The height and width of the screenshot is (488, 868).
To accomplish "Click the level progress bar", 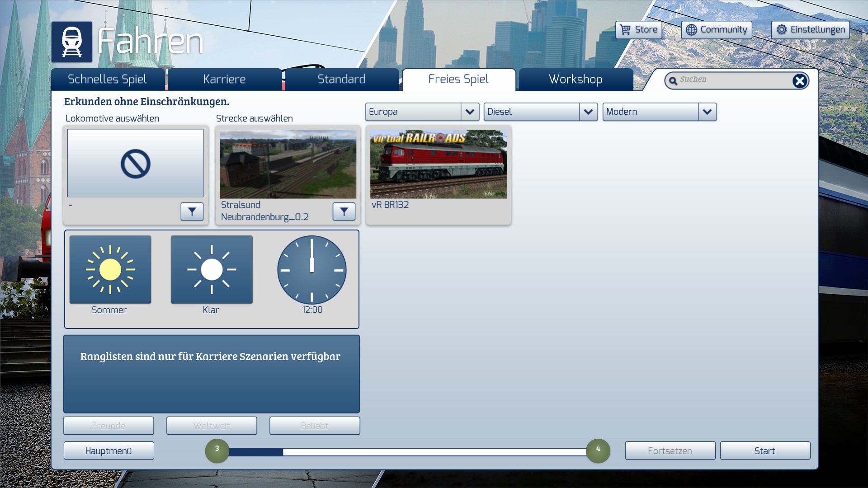I will 407,452.
